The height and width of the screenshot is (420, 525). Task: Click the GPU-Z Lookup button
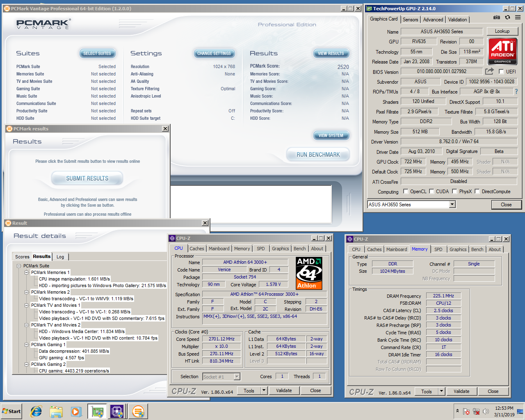(502, 31)
